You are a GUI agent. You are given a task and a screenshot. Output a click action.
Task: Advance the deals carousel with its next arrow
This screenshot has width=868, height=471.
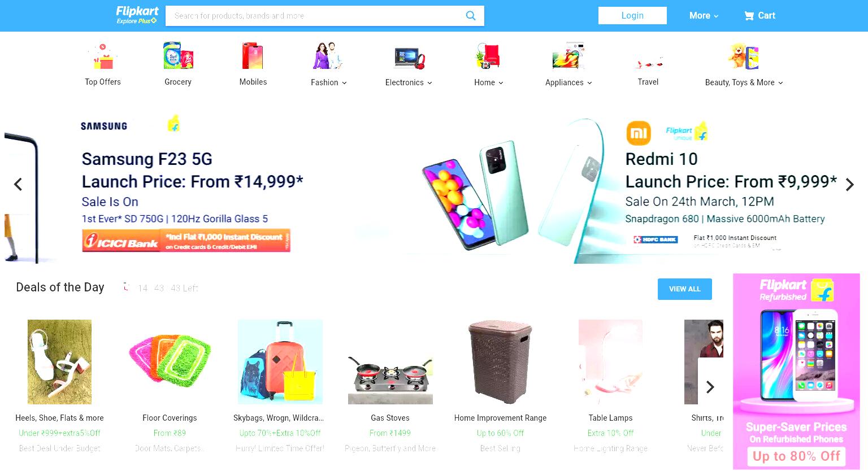click(x=710, y=387)
